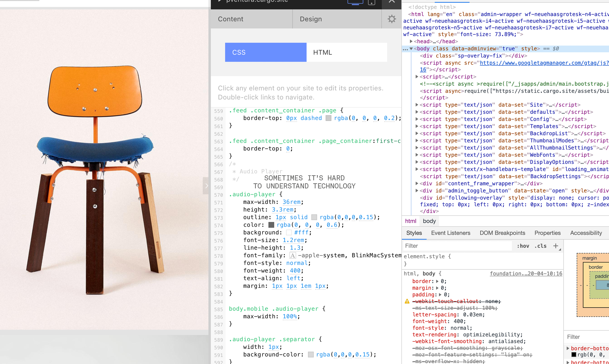Expand border-bottom computed property
Image resolution: width=609 pixels, height=364 pixels.
click(x=568, y=348)
